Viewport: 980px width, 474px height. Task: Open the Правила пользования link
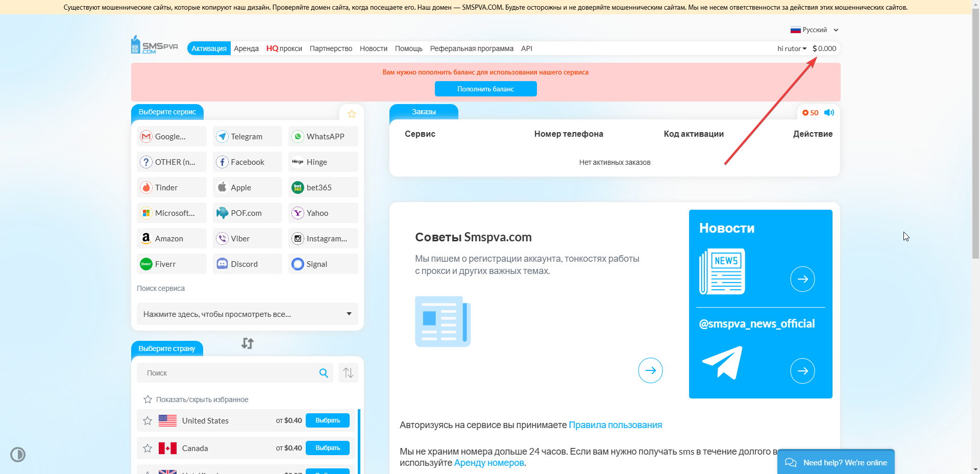[615, 425]
